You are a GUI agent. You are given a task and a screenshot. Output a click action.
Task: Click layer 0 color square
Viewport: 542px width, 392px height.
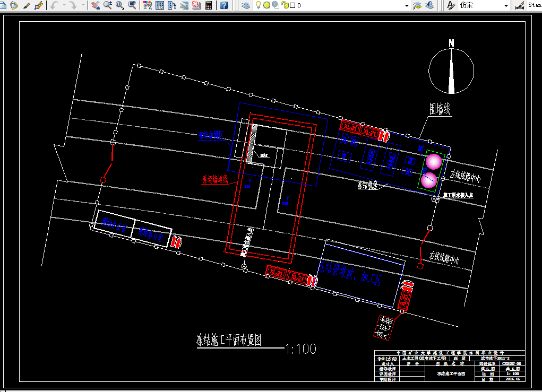point(292,5)
